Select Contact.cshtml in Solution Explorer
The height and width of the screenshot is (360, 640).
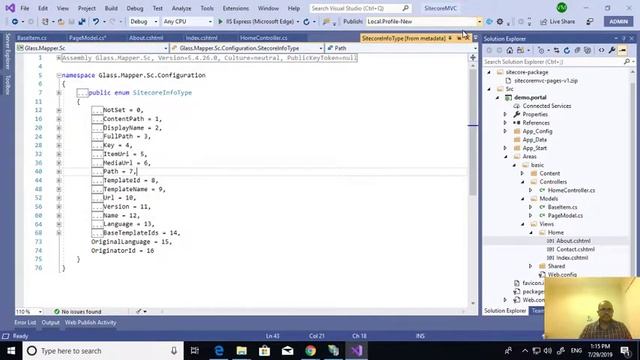[575, 249]
